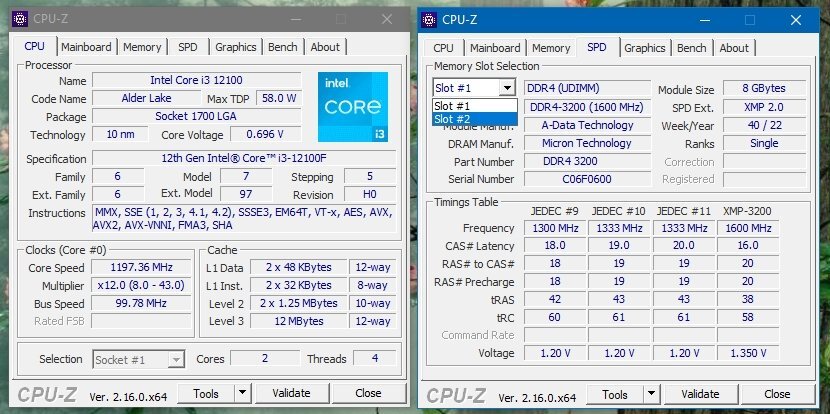Screen dimensions: 830x414
Task: Click the Core Speed value 1197.36 MHz
Action: click(x=141, y=267)
